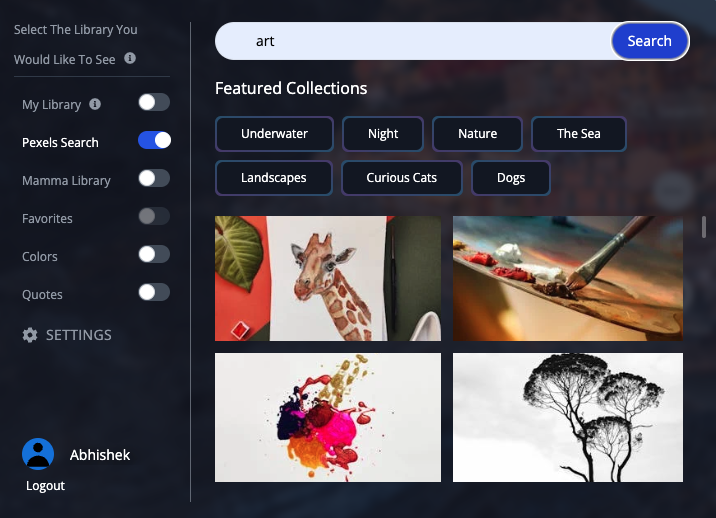
Task: Choose The Sea collection
Action: (x=579, y=134)
